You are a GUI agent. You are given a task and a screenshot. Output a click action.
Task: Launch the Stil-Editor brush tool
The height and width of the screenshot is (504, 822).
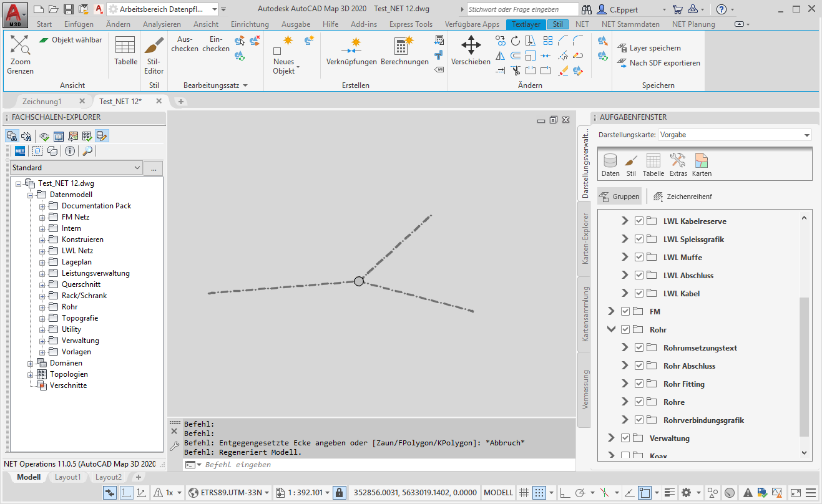[x=154, y=55]
